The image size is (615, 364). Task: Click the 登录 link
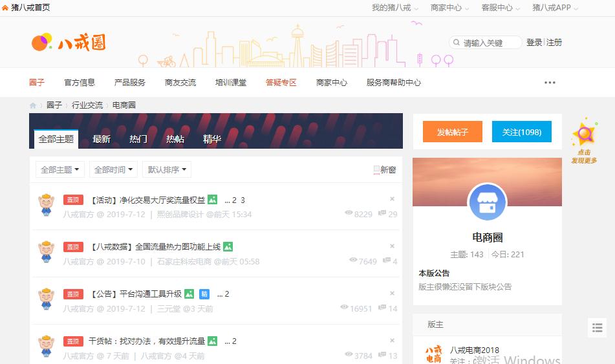534,43
